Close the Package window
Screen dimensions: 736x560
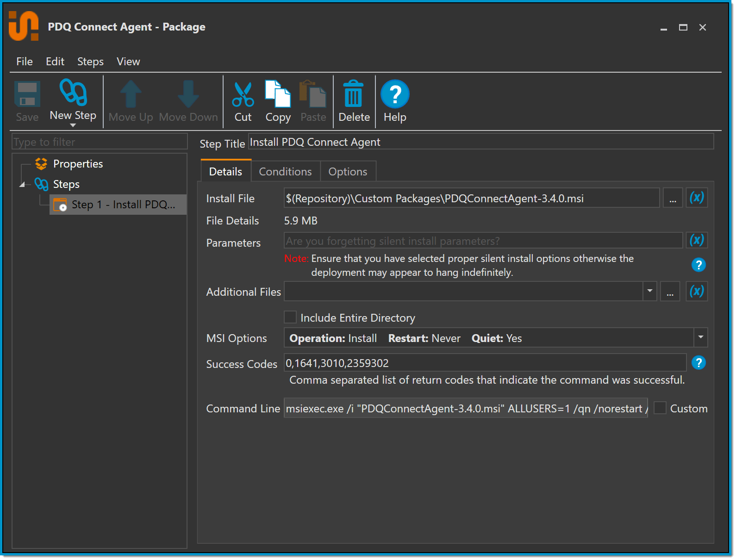703,27
